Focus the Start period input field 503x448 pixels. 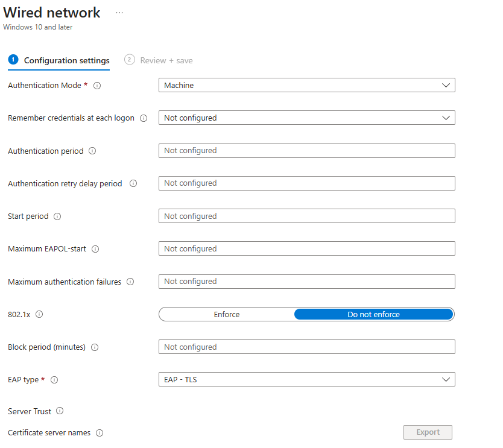(x=306, y=216)
